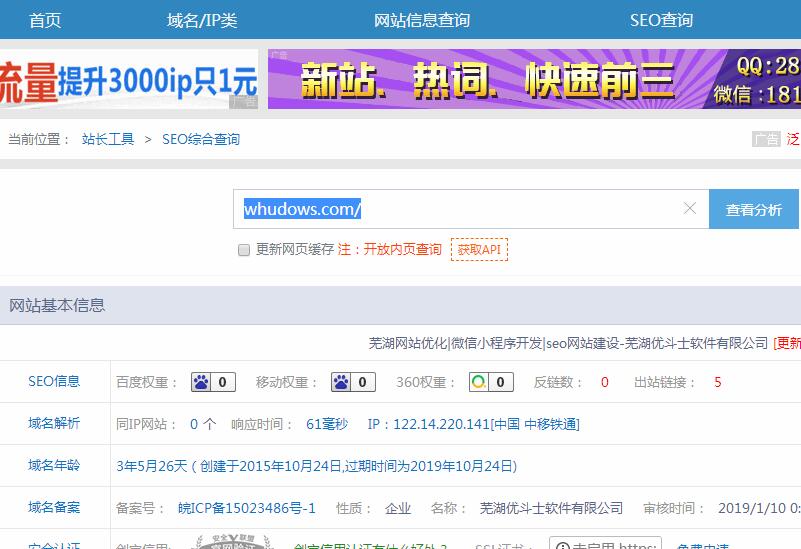Viewport: 801px width, 549px height.
Task: Click the 获取API button
Action: click(x=479, y=249)
